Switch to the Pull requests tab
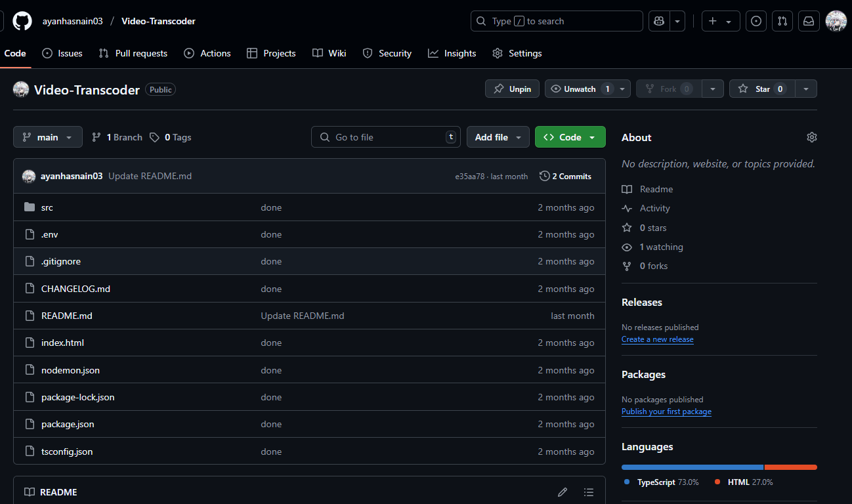The height and width of the screenshot is (504, 852). [133, 53]
